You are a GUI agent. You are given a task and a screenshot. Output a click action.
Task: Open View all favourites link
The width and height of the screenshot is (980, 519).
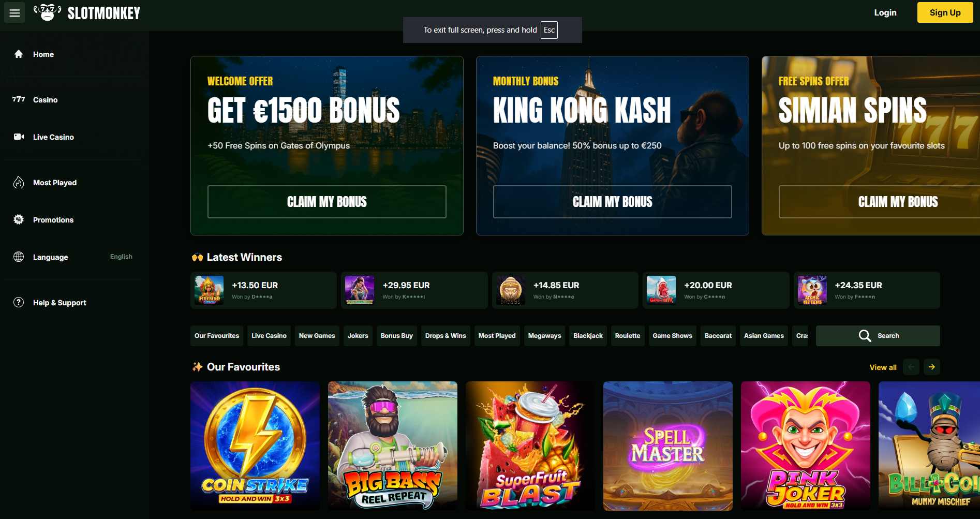pyautogui.click(x=883, y=367)
